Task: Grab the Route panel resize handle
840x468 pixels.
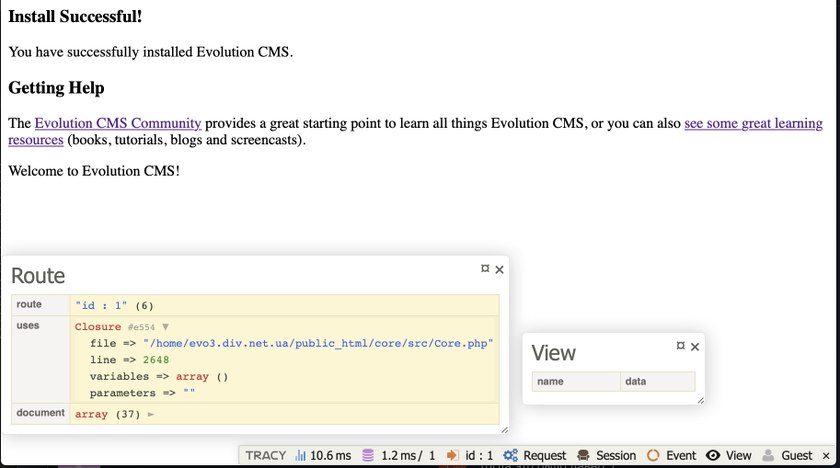Action: (x=505, y=429)
